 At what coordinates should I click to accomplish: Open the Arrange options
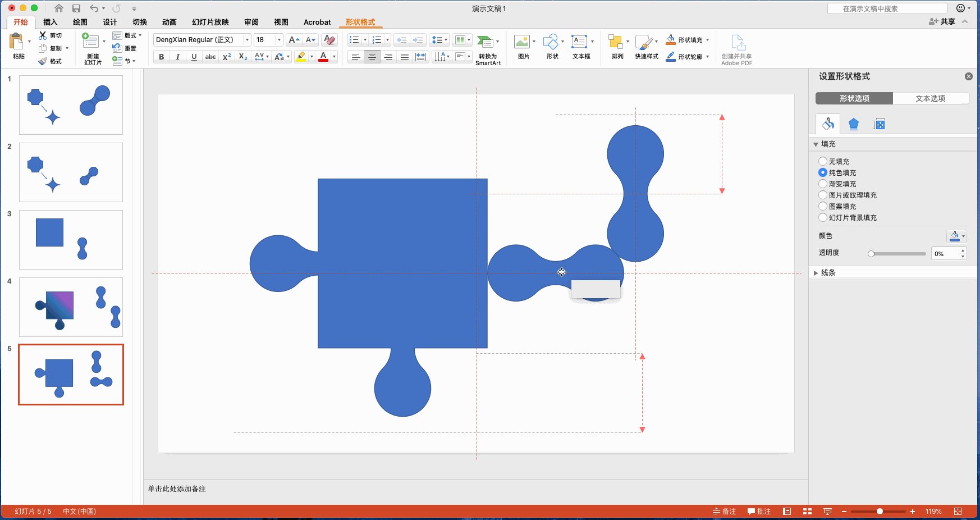pyautogui.click(x=616, y=42)
